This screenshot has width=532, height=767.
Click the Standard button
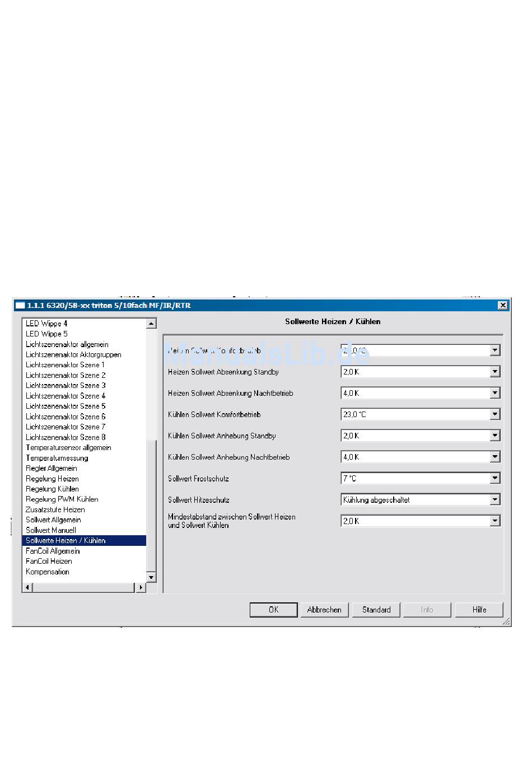tap(376, 610)
